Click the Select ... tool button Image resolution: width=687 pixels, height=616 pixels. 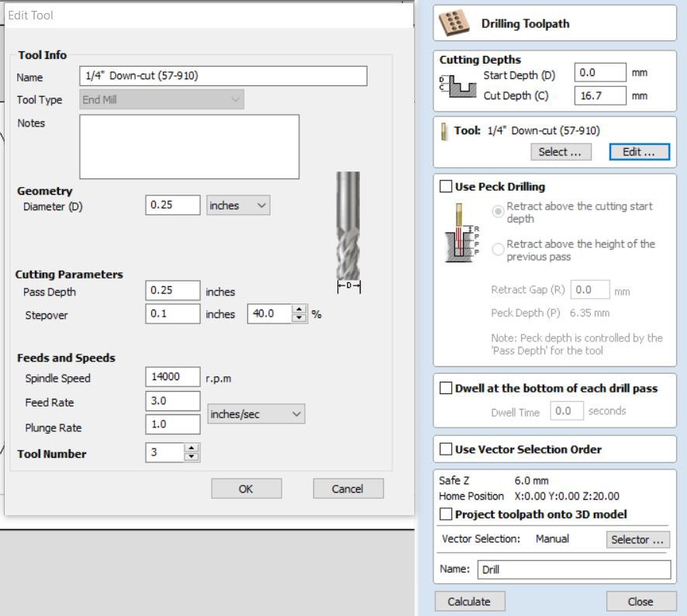pyautogui.click(x=561, y=152)
